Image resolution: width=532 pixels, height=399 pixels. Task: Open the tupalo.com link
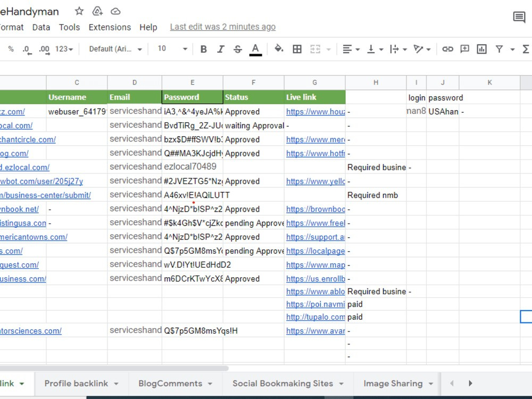[x=315, y=317]
